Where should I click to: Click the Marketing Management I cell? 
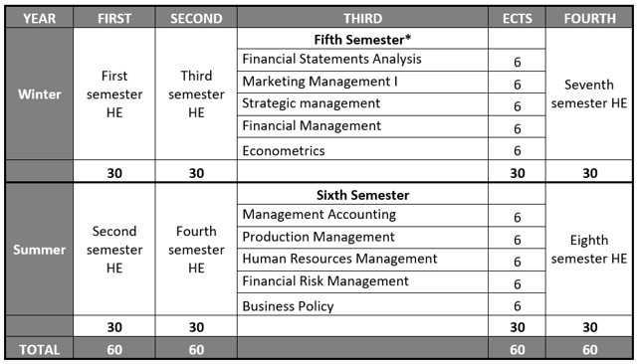(x=362, y=83)
